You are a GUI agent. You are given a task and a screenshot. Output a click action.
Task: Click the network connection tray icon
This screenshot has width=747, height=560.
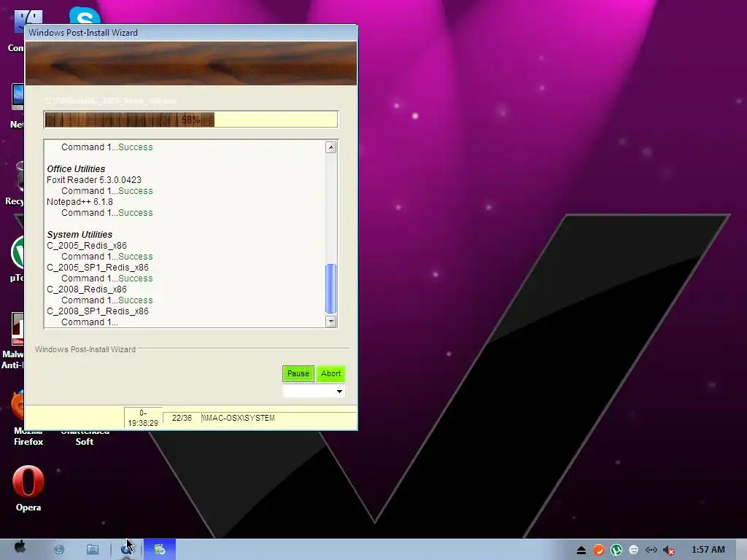point(651,550)
